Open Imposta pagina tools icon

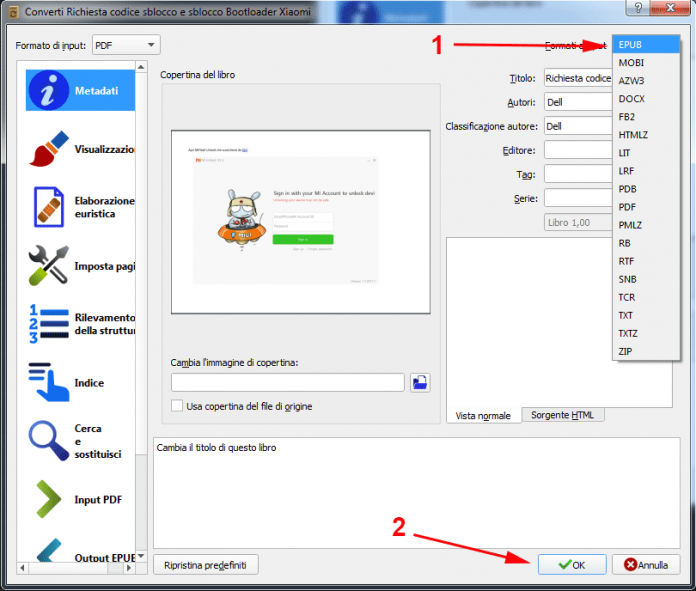point(49,266)
